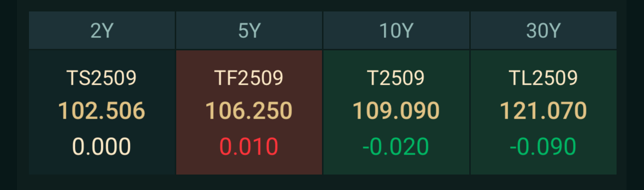The height and width of the screenshot is (190, 644).
Task: Select the red TF2509 quote tile
Action: 249,112
